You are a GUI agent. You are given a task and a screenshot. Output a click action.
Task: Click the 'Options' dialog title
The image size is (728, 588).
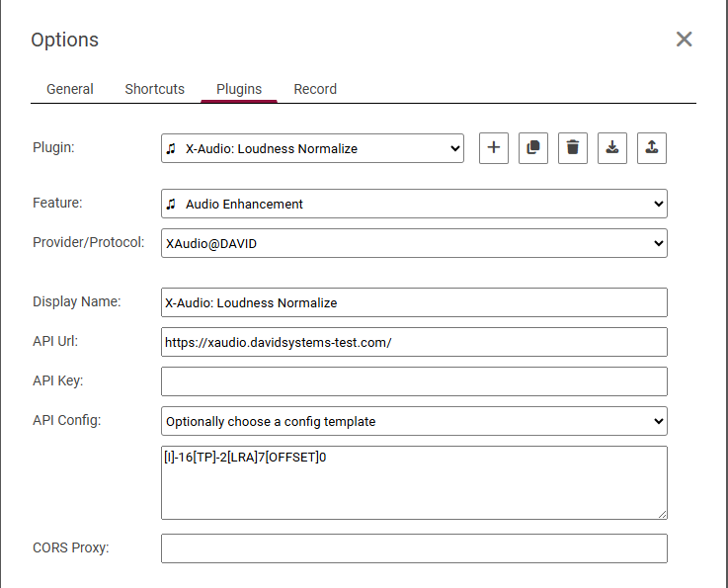[x=64, y=40]
